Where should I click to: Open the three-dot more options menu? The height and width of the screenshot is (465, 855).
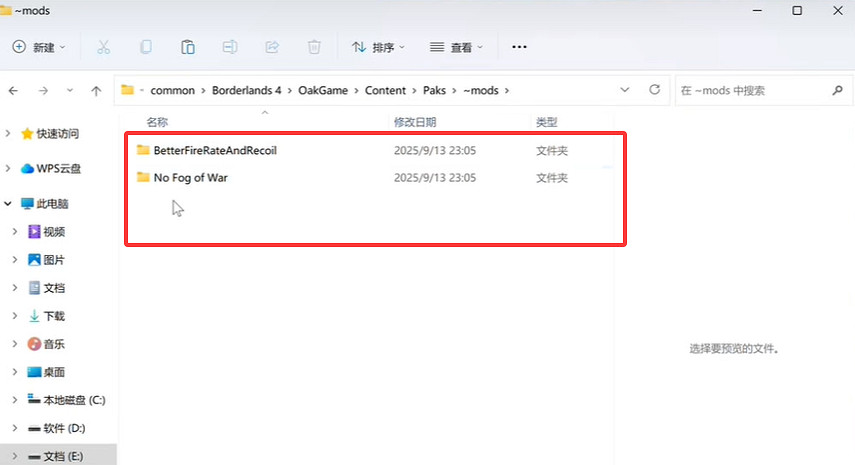[x=519, y=47]
